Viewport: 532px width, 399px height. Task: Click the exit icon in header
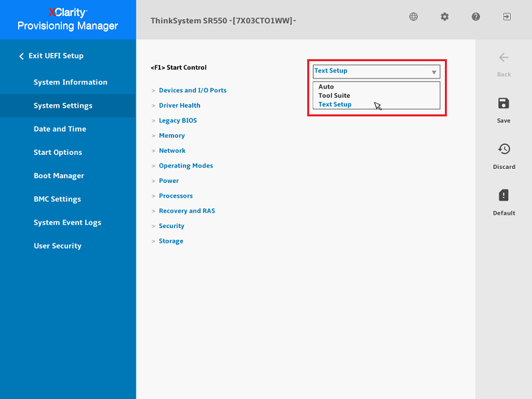click(x=507, y=17)
